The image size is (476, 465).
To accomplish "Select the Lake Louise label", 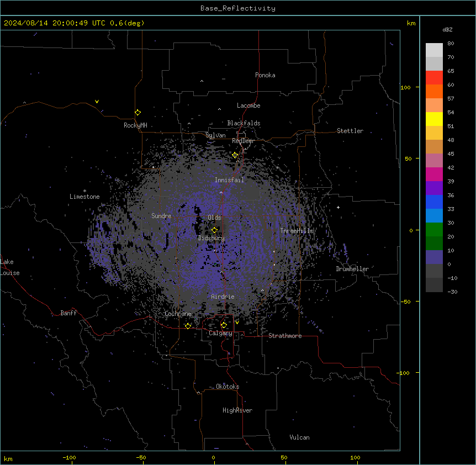I will (10, 267).
